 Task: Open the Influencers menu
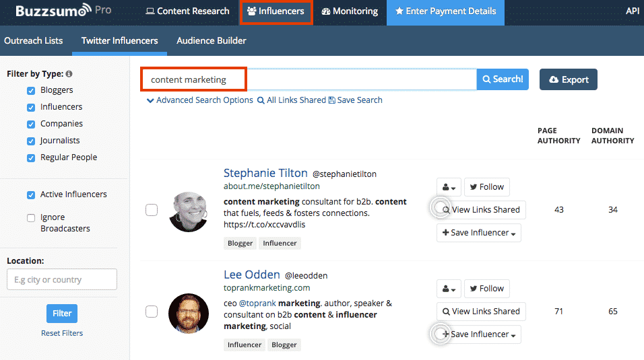[x=276, y=11]
